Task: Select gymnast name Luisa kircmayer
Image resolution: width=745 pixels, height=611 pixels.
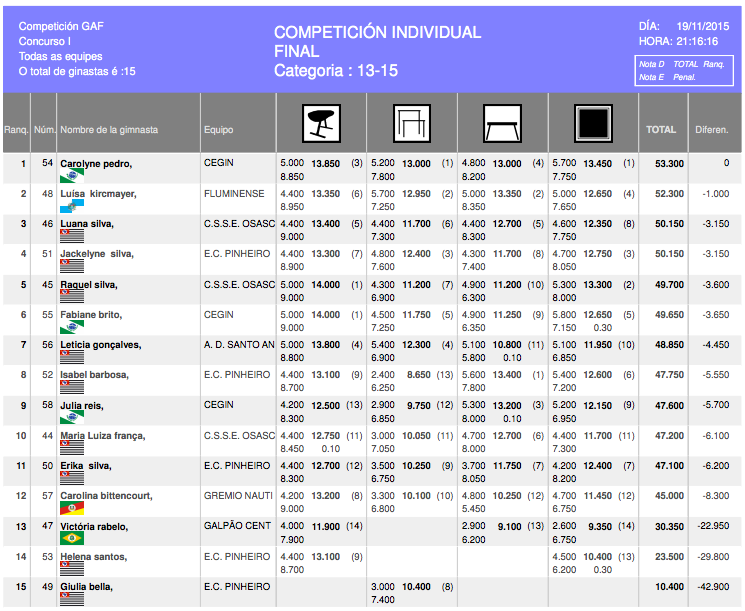Action: 98,194
